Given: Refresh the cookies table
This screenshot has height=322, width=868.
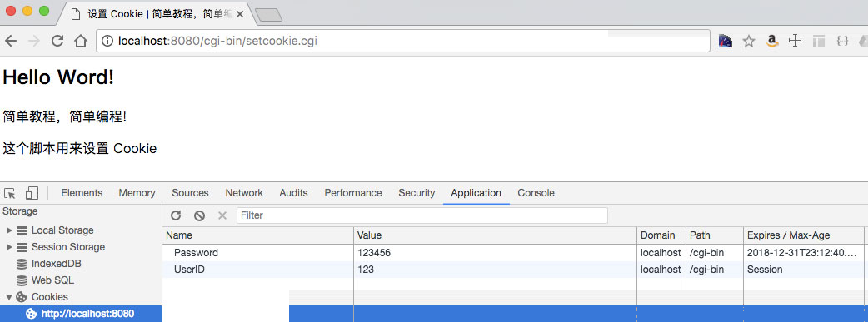Looking at the screenshot, I should [x=176, y=215].
